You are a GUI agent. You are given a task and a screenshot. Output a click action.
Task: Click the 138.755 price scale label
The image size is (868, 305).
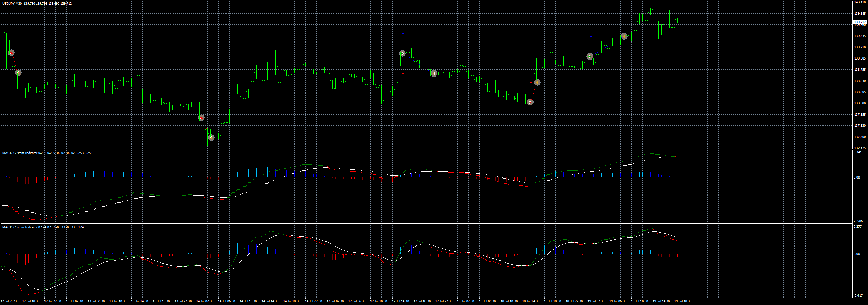pos(860,70)
